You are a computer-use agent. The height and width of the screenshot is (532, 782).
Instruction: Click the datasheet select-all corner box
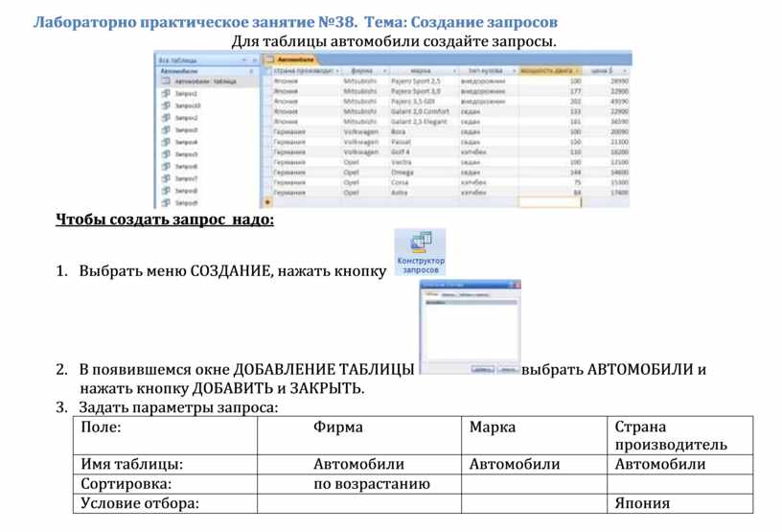click(267, 70)
